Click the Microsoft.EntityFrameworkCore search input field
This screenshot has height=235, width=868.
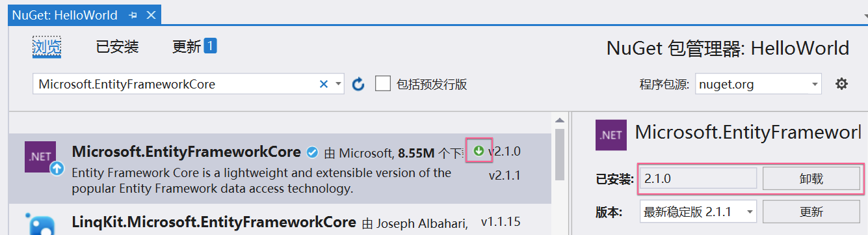(x=176, y=84)
